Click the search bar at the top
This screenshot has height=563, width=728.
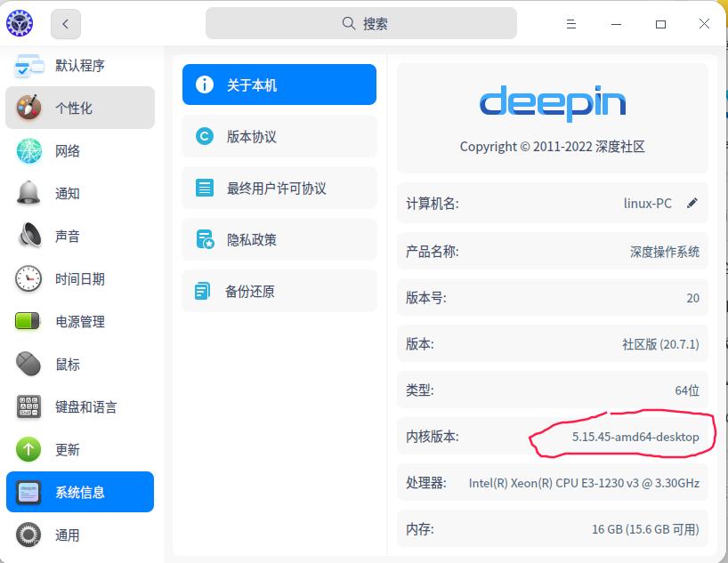(360, 22)
